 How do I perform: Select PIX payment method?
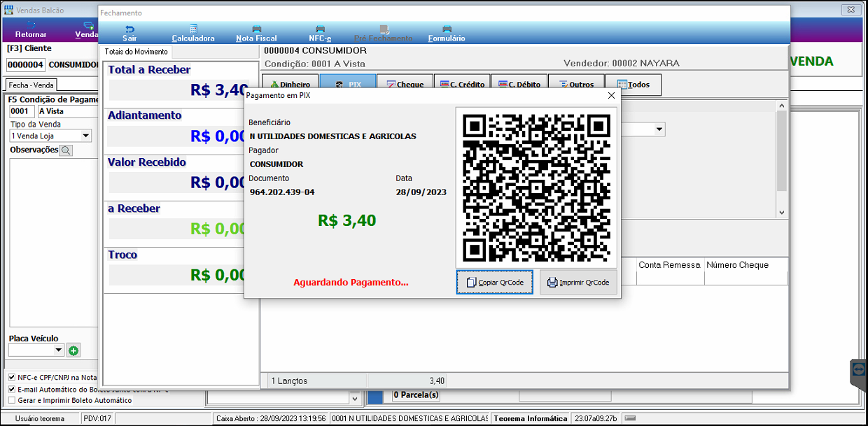348,85
